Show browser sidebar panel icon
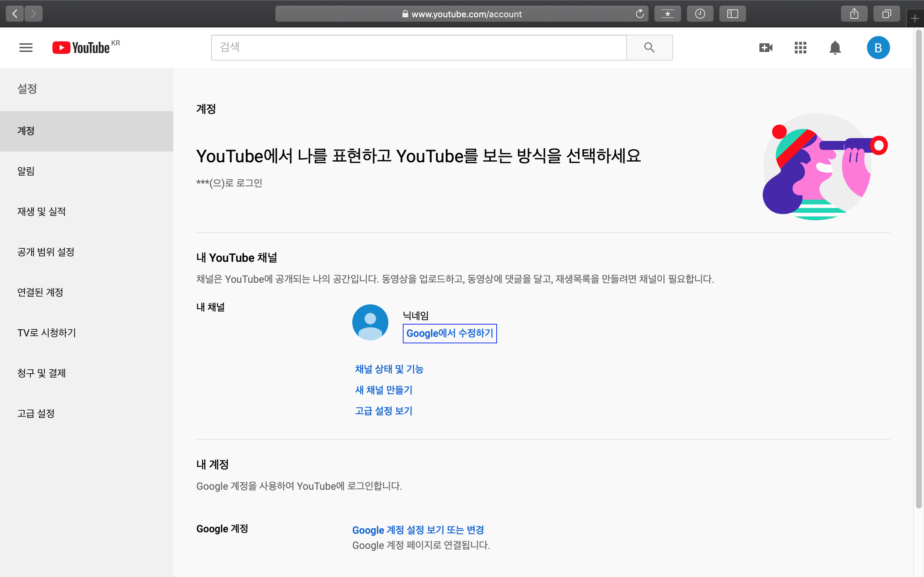The width and height of the screenshot is (924, 577). pyautogui.click(x=732, y=14)
